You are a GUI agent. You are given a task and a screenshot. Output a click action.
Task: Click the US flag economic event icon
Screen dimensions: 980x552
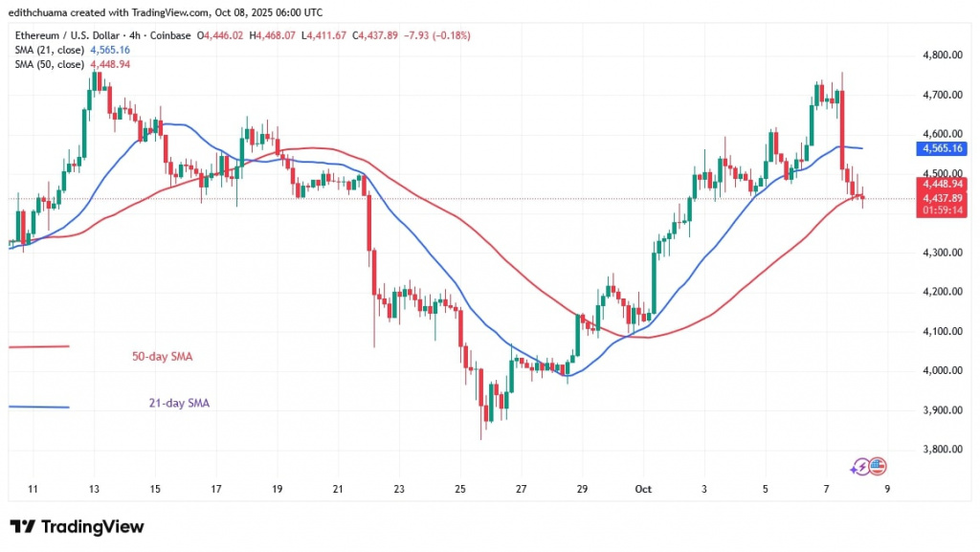(x=878, y=467)
